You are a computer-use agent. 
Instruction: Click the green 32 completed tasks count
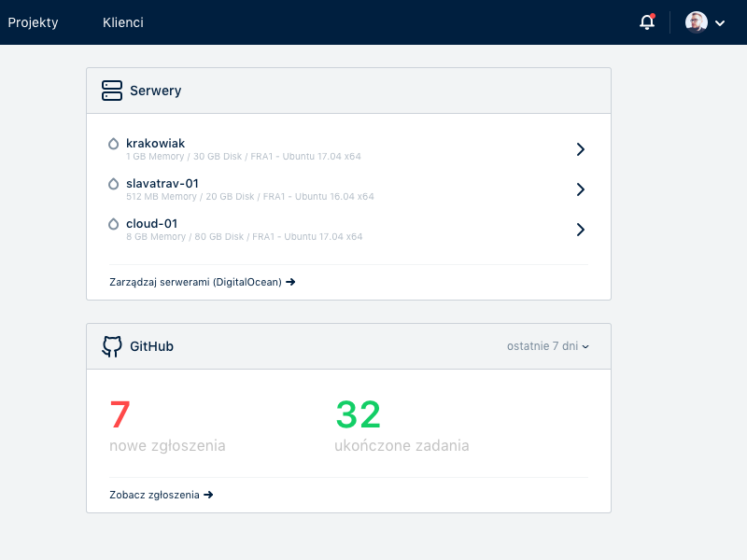359,414
